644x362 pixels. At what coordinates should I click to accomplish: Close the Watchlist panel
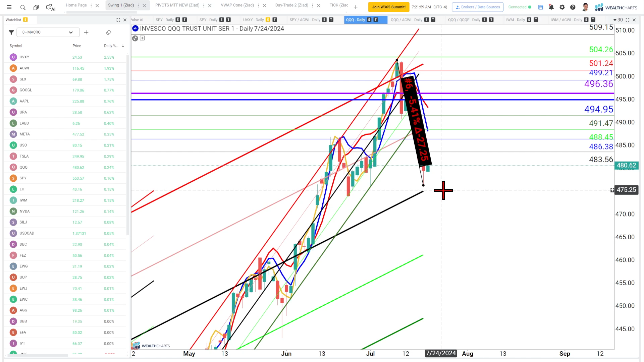[125, 20]
